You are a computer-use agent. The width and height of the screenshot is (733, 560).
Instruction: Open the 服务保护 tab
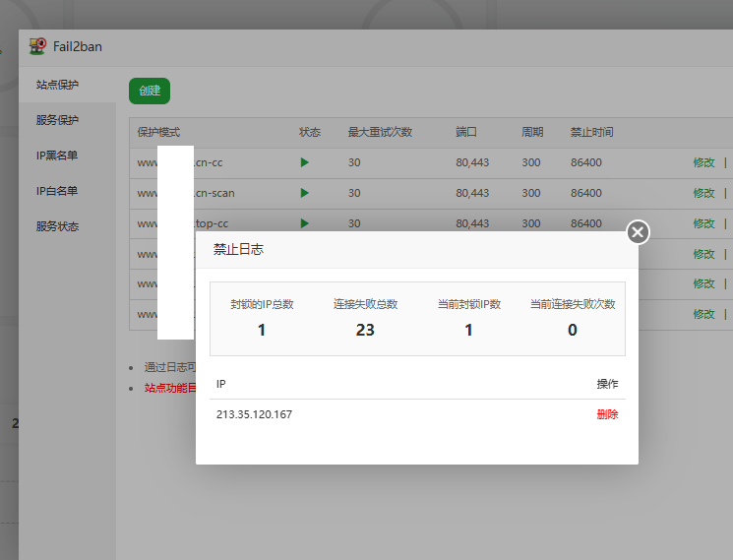pos(67,120)
